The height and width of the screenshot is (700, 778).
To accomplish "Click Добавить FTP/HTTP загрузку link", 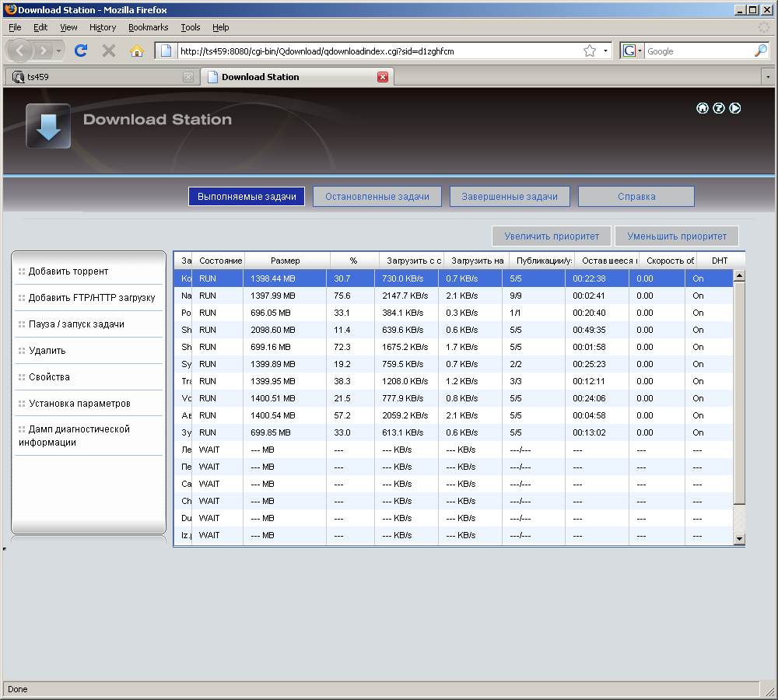I will 92,298.
